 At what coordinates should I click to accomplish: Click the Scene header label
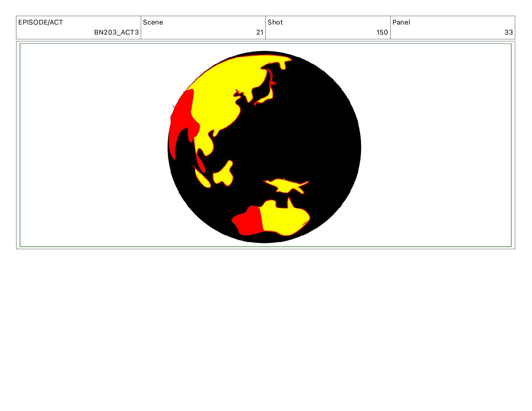click(153, 22)
